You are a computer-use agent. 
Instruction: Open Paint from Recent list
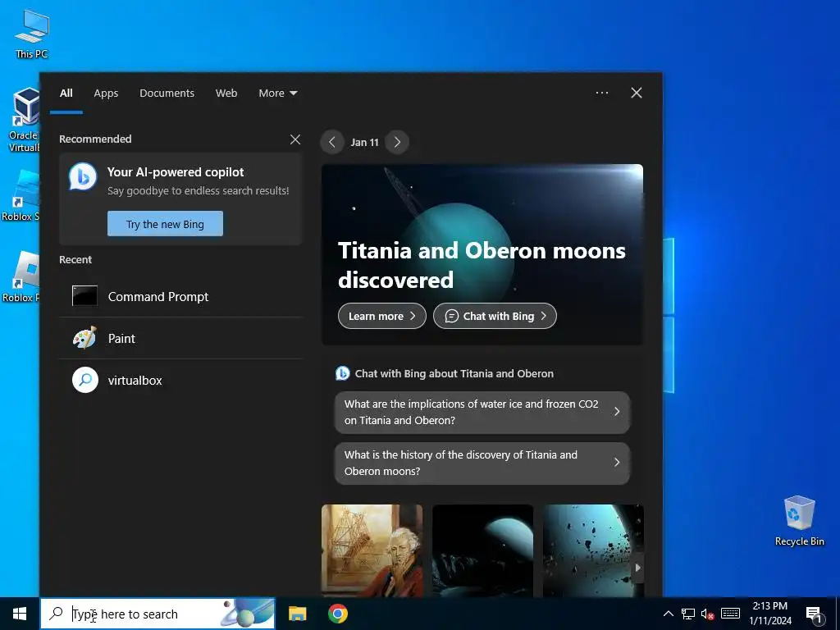[180, 339]
